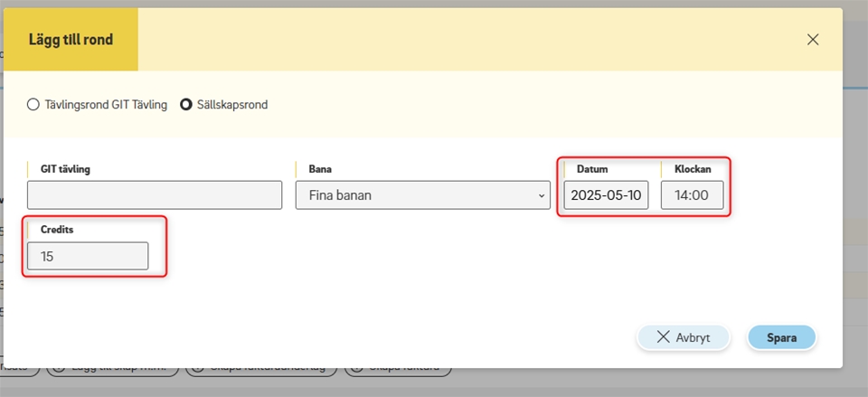Focus the GIT tävling input field
Image resolution: width=868 pixels, height=397 pixels.
coord(155,195)
